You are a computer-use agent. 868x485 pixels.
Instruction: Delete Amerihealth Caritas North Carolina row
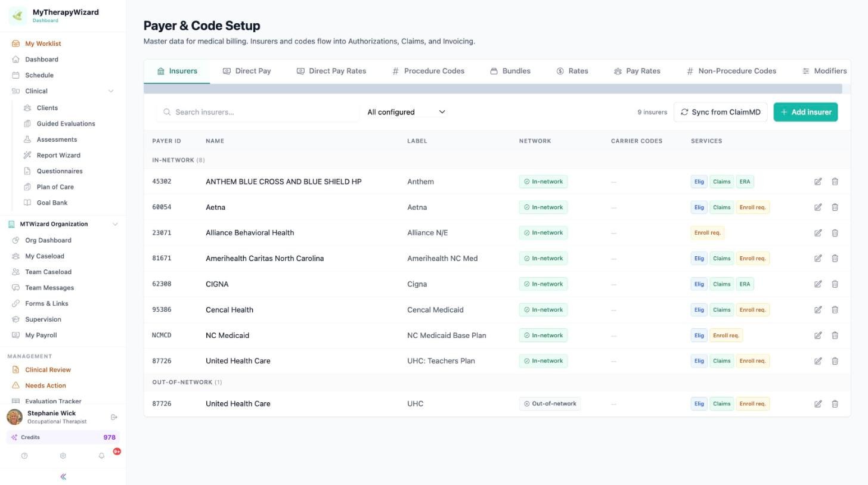pyautogui.click(x=835, y=259)
